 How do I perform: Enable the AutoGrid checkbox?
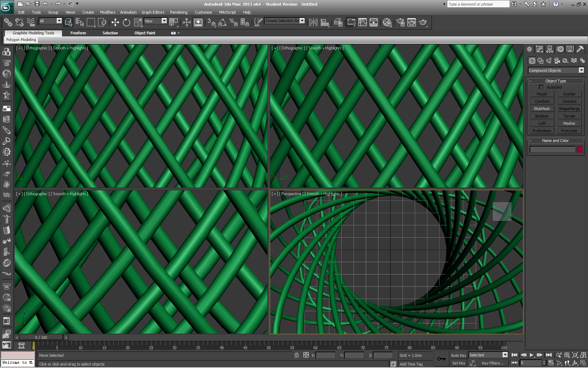coord(541,87)
